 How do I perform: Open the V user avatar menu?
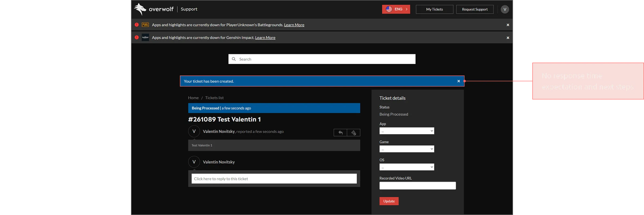505,9
